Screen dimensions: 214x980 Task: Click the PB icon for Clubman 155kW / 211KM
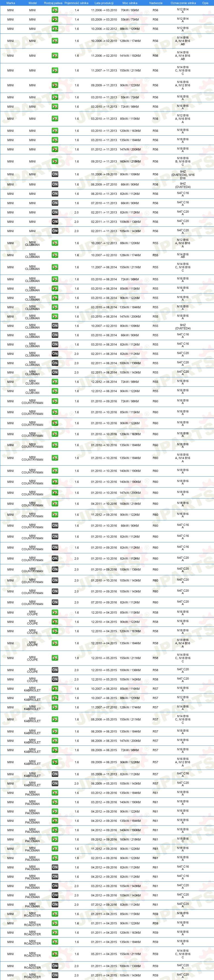point(55,267)
